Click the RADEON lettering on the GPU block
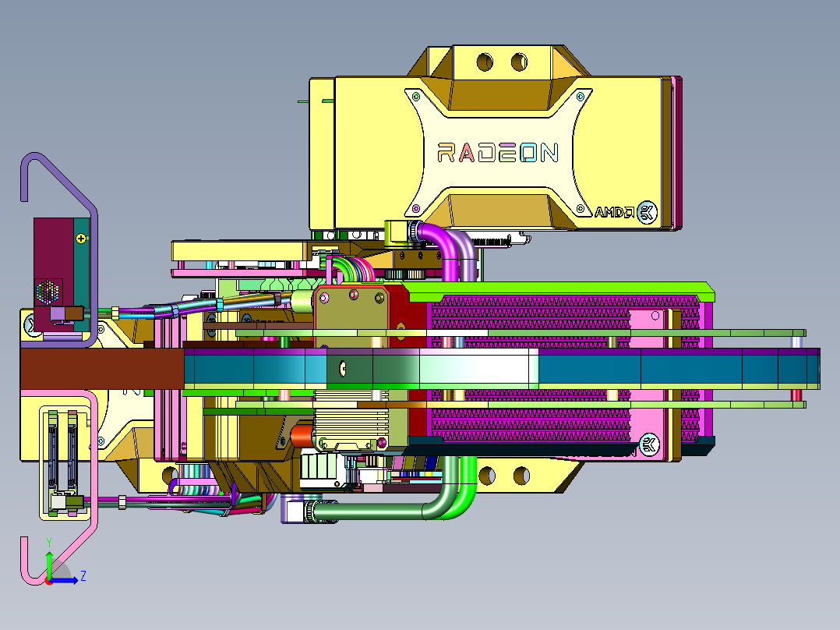Screen dimensions: 840x630 pyautogui.click(x=498, y=153)
